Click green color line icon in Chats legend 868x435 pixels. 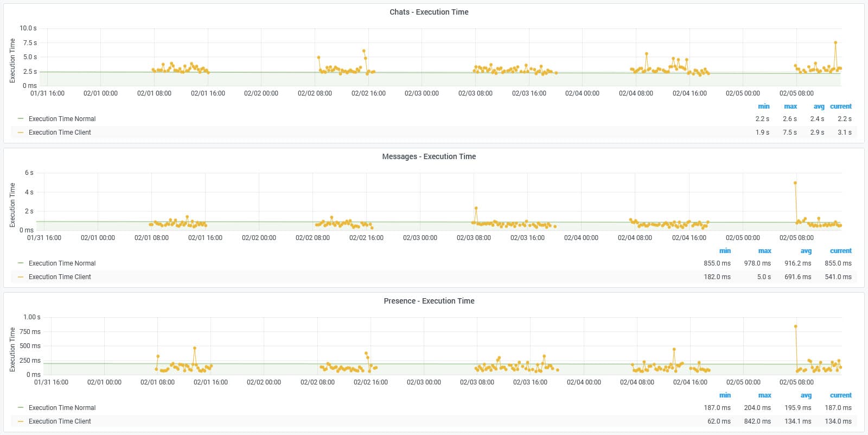coord(21,119)
